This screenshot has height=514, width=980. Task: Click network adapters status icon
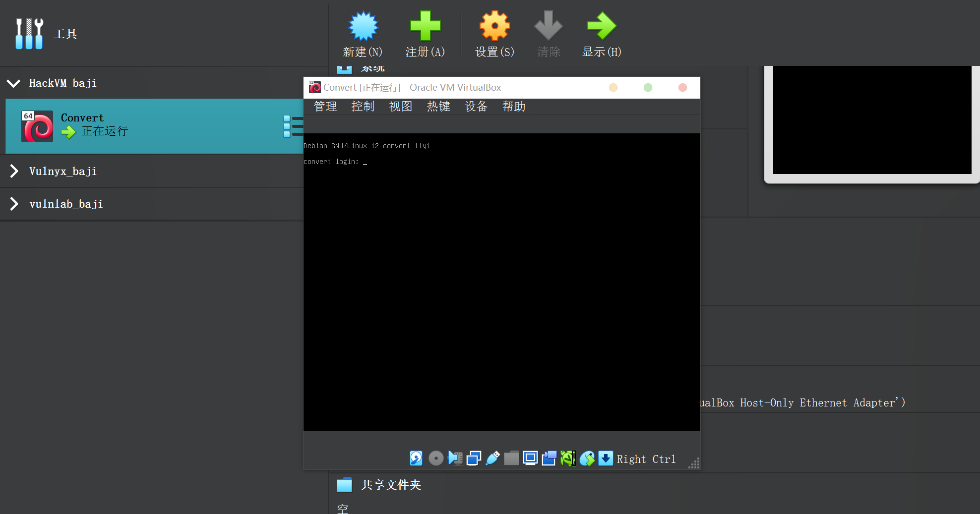[474, 458]
